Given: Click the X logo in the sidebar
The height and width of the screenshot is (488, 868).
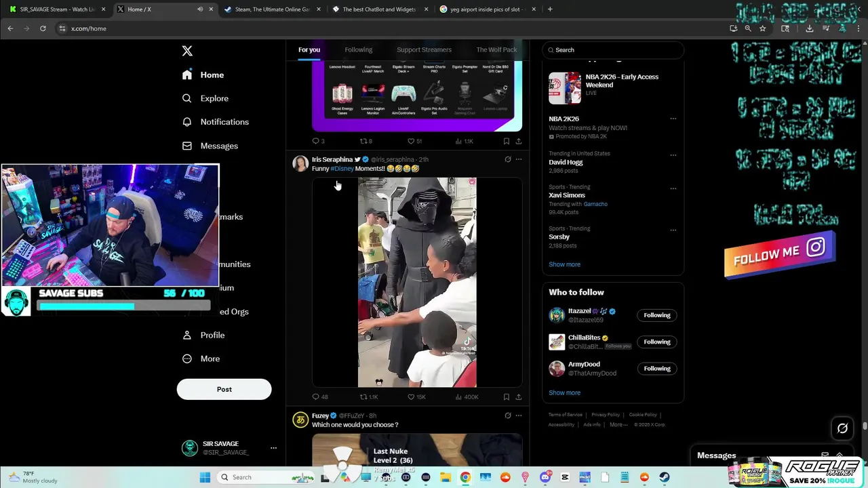Looking at the screenshot, I should [187, 51].
